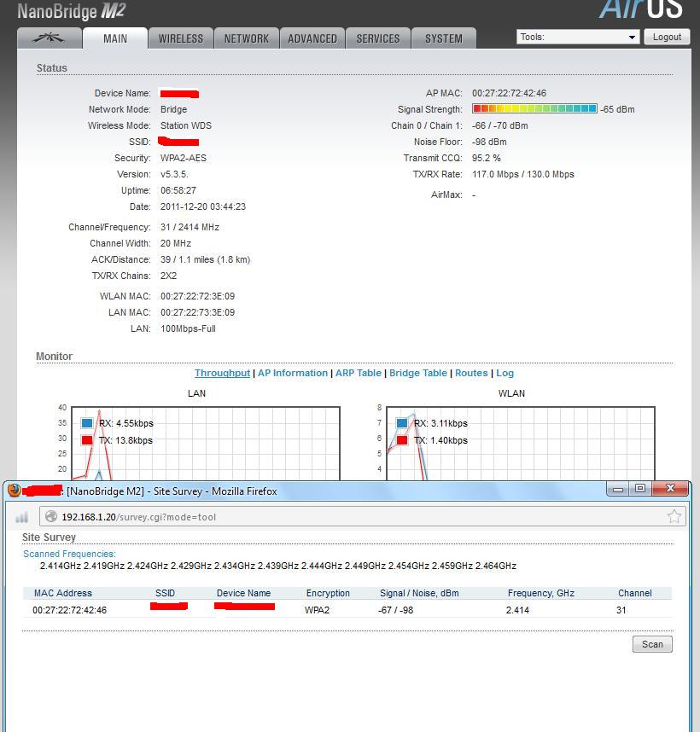This screenshot has width=700, height=732.
Task: Click the Date value 2011-12-20 03:44:23
Action: pyautogui.click(x=203, y=206)
